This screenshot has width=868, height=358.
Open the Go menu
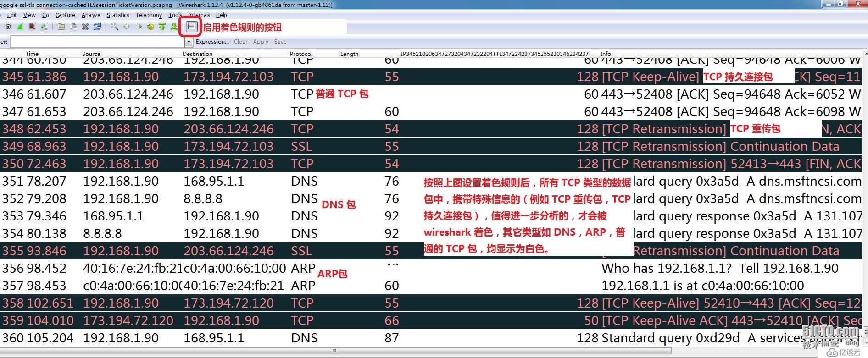point(45,15)
